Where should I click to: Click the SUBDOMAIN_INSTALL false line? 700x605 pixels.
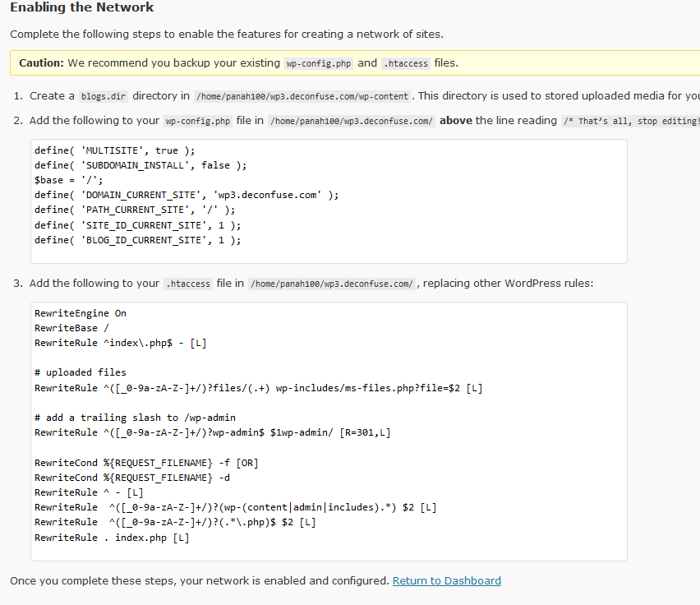[x=140, y=165]
